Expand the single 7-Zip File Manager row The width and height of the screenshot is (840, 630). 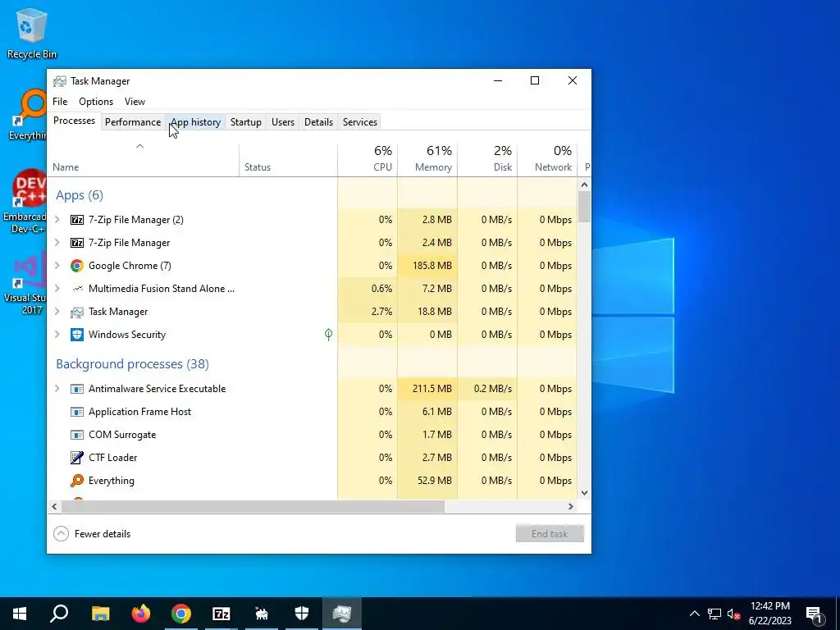[57, 243]
